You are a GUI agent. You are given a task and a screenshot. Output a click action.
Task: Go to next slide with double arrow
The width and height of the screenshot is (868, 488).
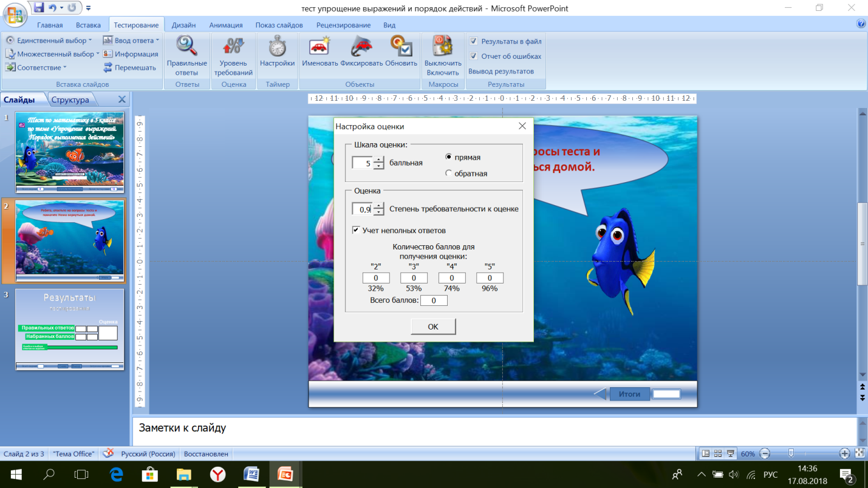(x=862, y=398)
